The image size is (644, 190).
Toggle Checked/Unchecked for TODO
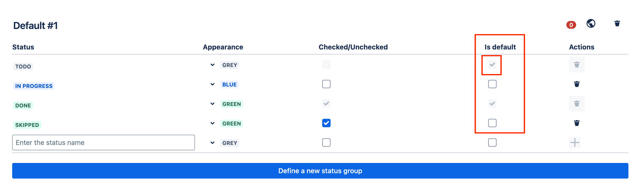(326, 65)
